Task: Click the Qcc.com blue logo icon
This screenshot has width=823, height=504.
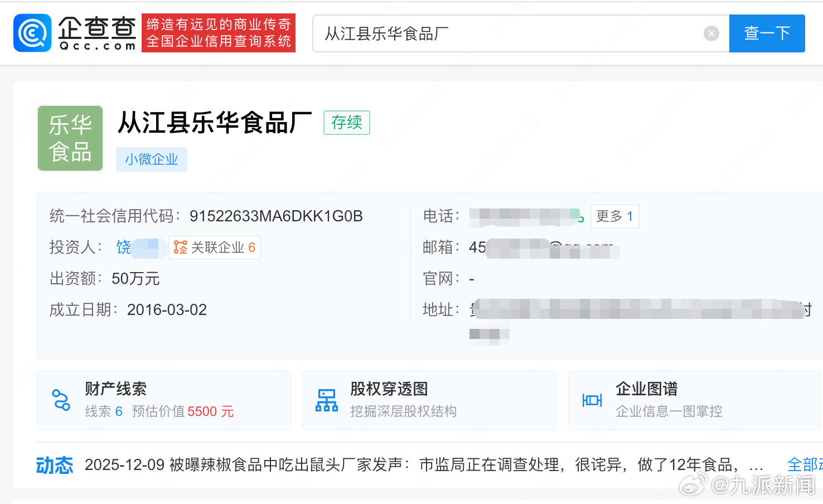Action: click(x=32, y=33)
